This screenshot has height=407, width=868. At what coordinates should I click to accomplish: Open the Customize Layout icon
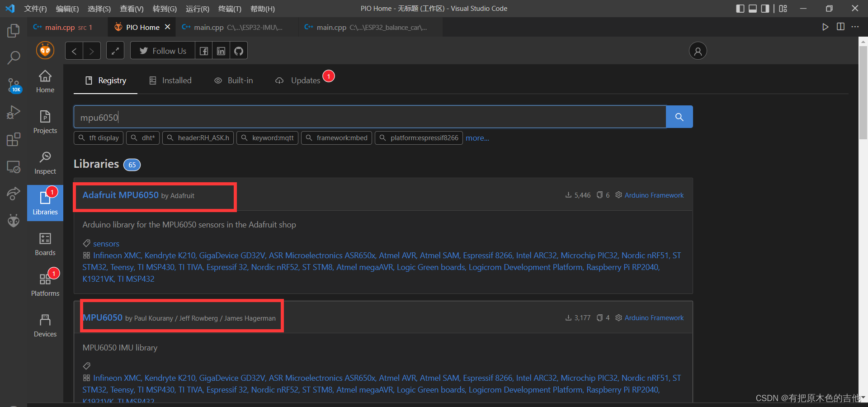(x=783, y=9)
